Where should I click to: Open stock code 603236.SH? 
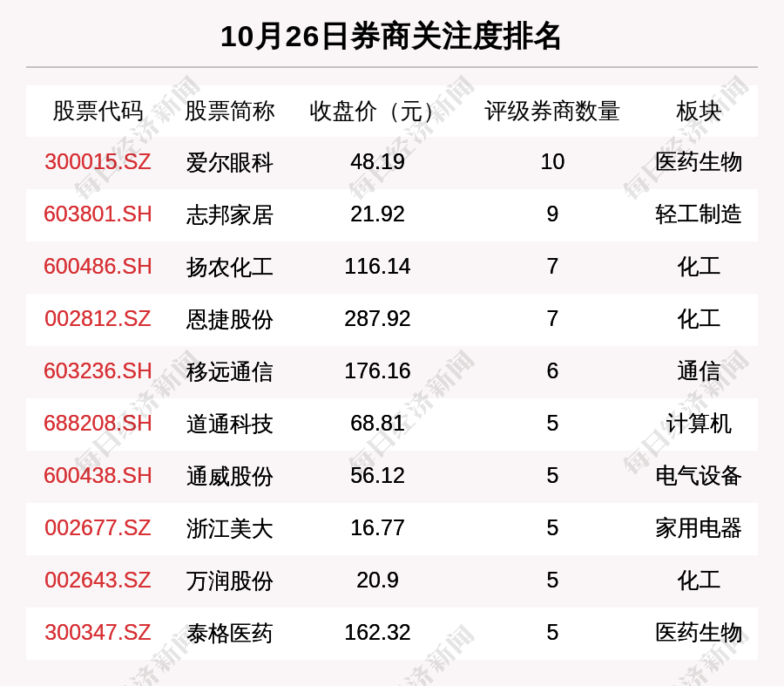tap(98, 371)
